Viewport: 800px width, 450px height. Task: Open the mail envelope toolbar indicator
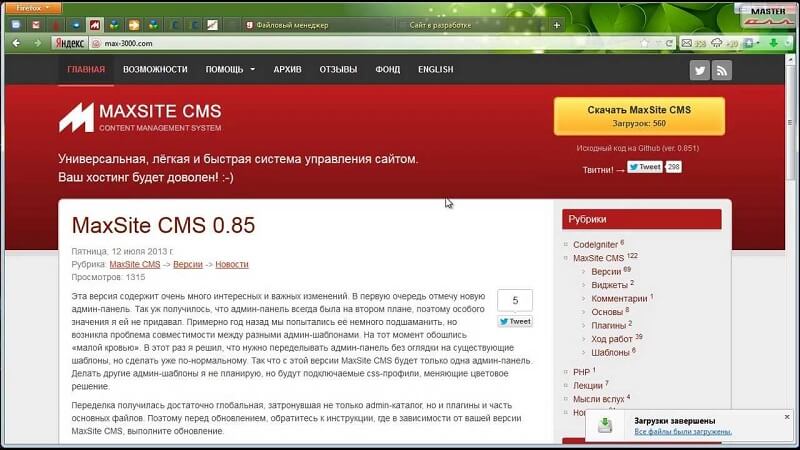(687, 43)
